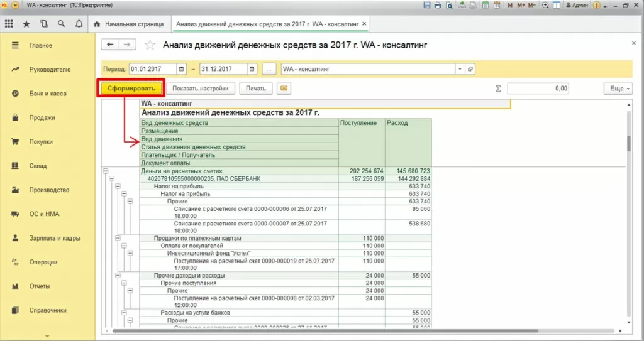
Task: Close the Анализ движений денежных средств tab
Action: [364, 24]
